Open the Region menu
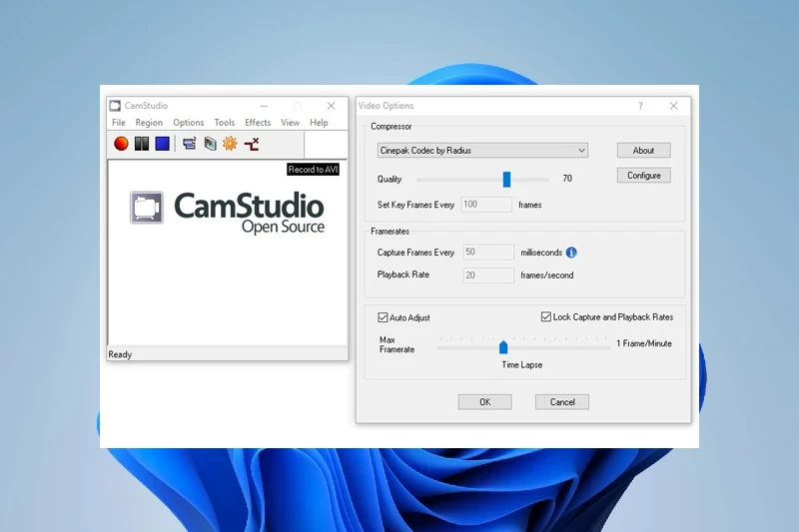This screenshot has width=799, height=532. 149,123
